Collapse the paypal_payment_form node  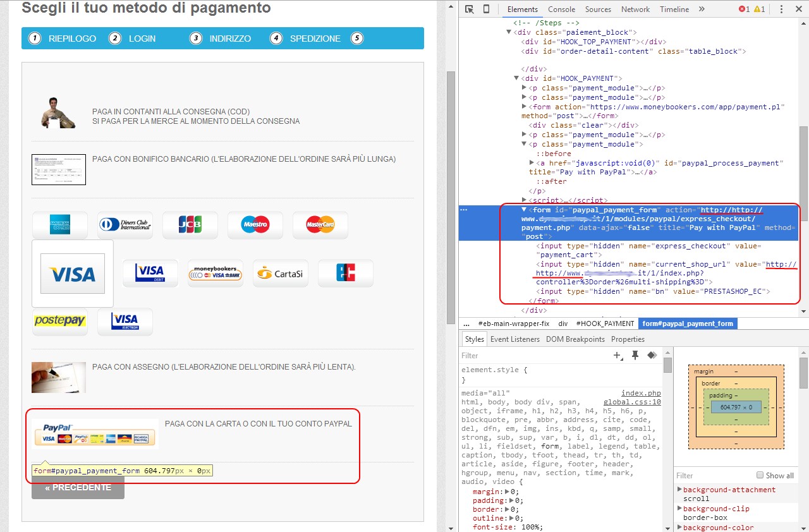tap(524, 210)
